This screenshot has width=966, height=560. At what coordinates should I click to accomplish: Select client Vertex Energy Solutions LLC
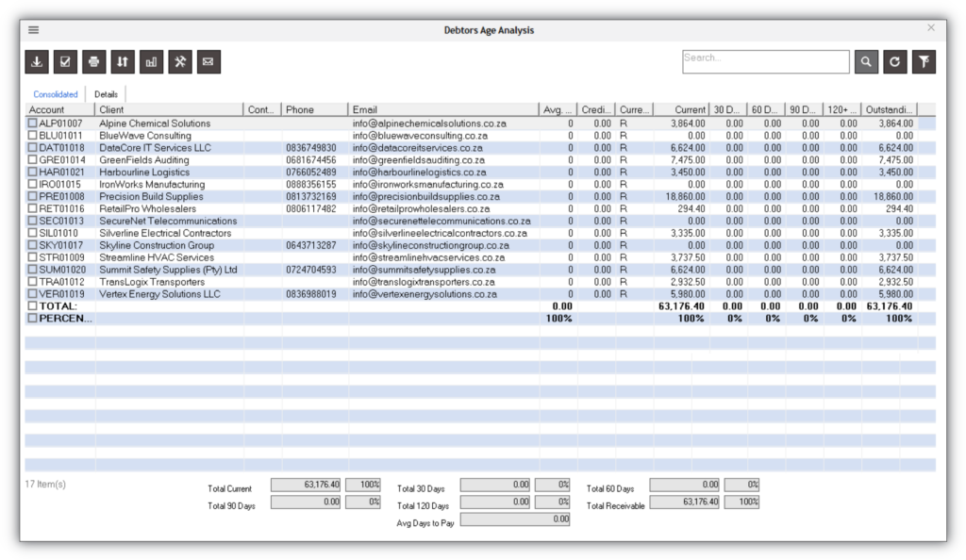click(x=159, y=294)
